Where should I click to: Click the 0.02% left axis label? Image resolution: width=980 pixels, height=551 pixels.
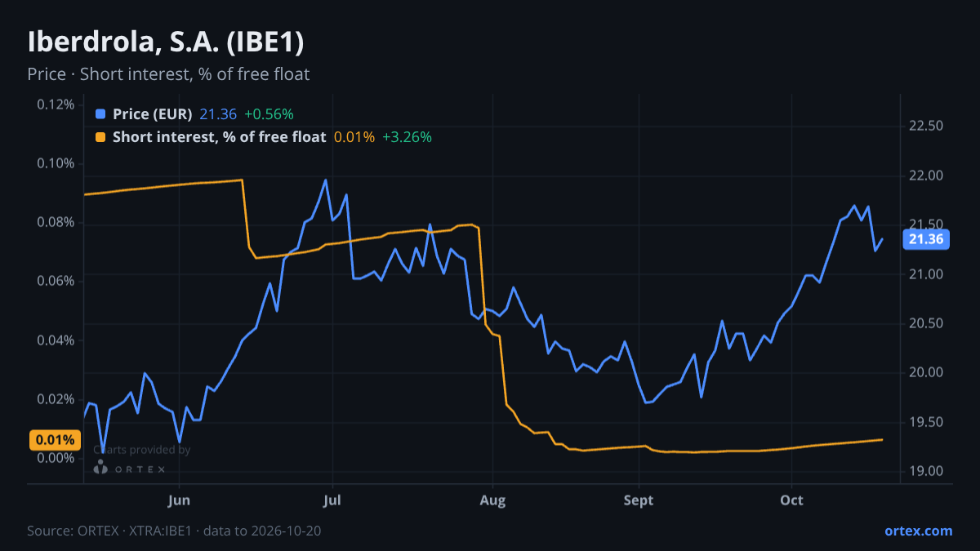pos(56,399)
